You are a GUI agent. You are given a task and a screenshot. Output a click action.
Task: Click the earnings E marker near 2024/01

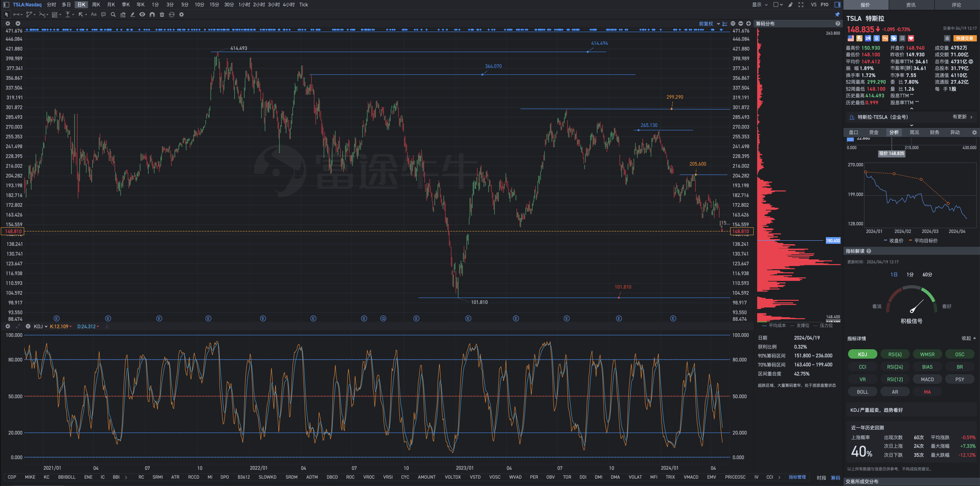[x=673, y=318]
